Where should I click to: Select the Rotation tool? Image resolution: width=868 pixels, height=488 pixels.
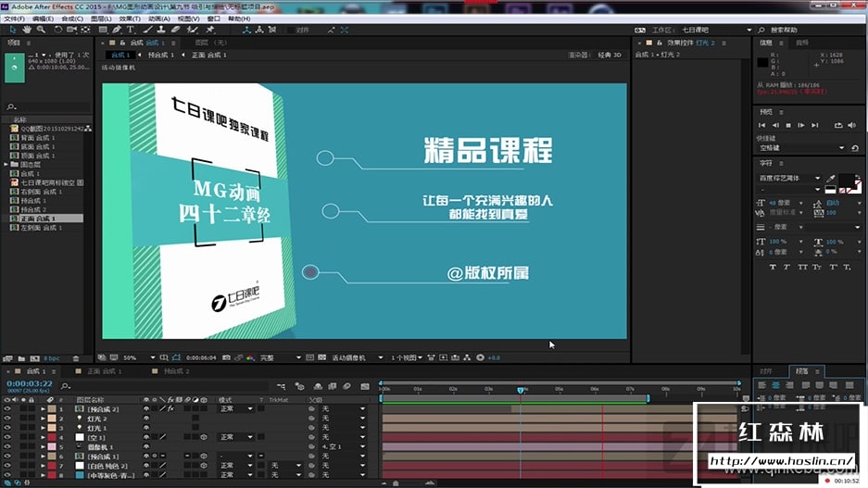click(x=57, y=30)
